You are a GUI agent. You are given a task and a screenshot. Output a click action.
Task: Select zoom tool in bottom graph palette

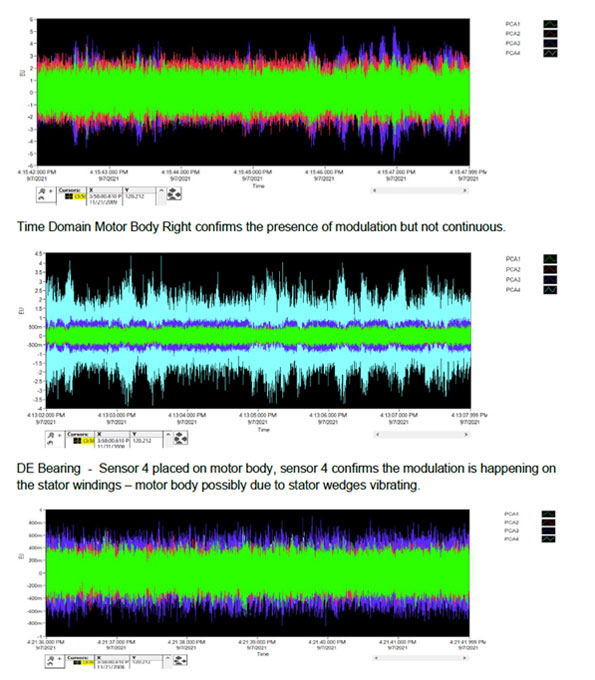coord(51,658)
